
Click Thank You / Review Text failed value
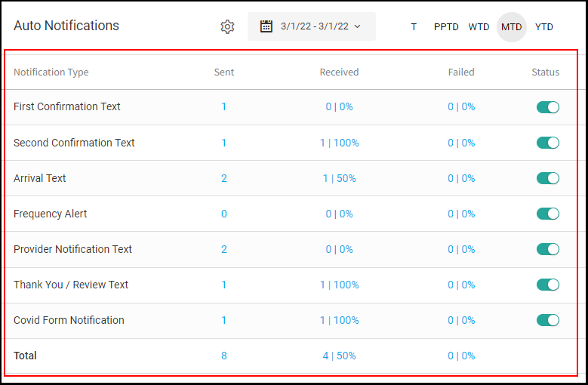(461, 285)
